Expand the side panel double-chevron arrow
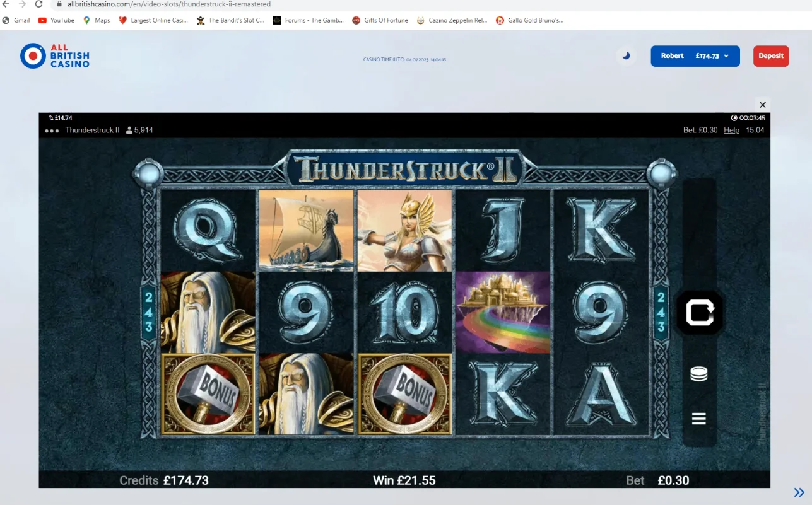This screenshot has width=812, height=505. coord(799,492)
